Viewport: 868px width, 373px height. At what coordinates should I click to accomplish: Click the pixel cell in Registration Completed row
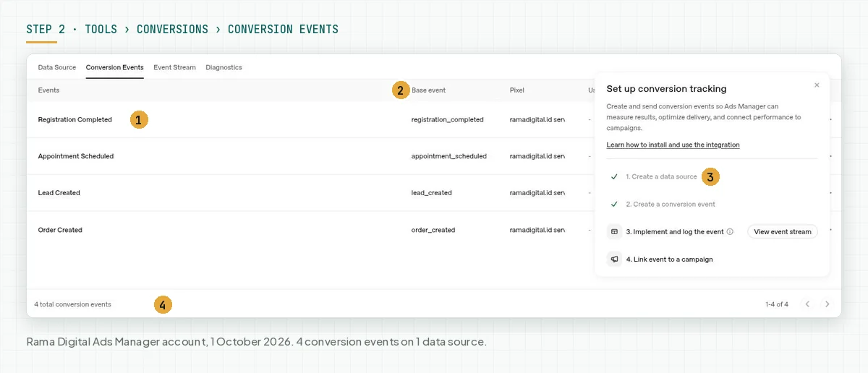pos(537,119)
